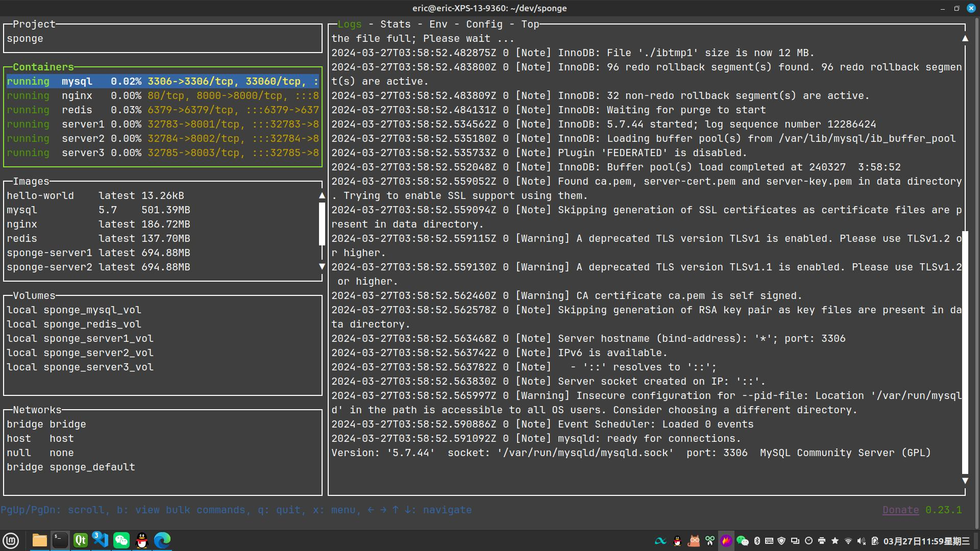
Task: Click the Images panel scroll-up arrow
Action: click(322, 195)
